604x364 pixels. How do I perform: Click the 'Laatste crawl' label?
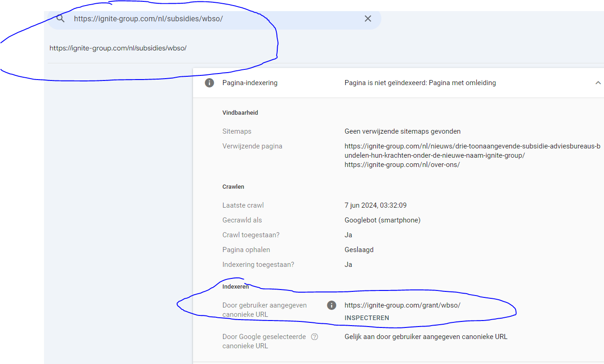[243, 205]
